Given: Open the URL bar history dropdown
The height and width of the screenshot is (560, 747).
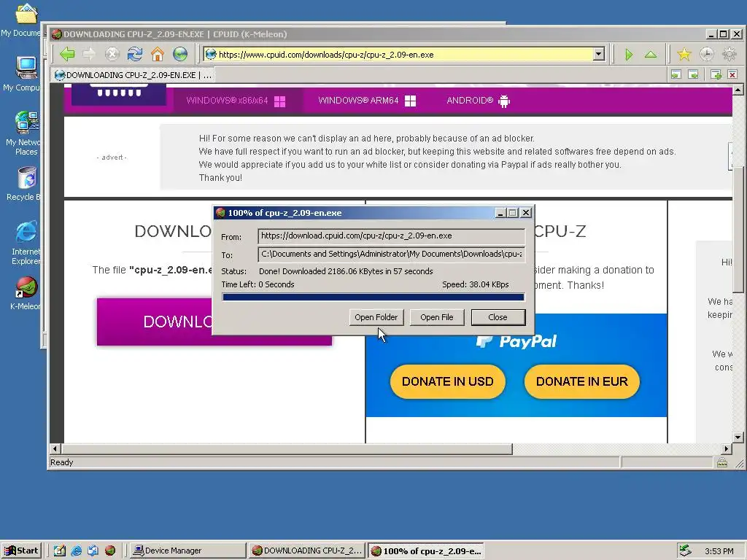Looking at the screenshot, I should pyautogui.click(x=599, y=54).
